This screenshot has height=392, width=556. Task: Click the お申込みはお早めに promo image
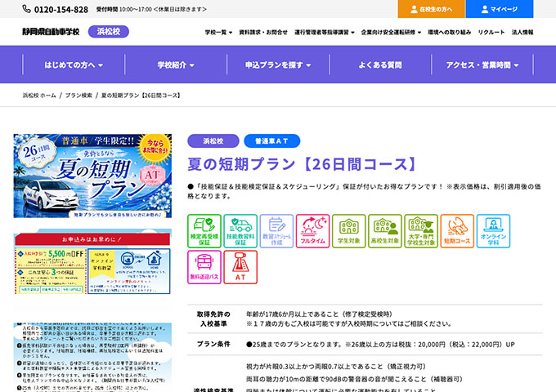coord(92,262)
